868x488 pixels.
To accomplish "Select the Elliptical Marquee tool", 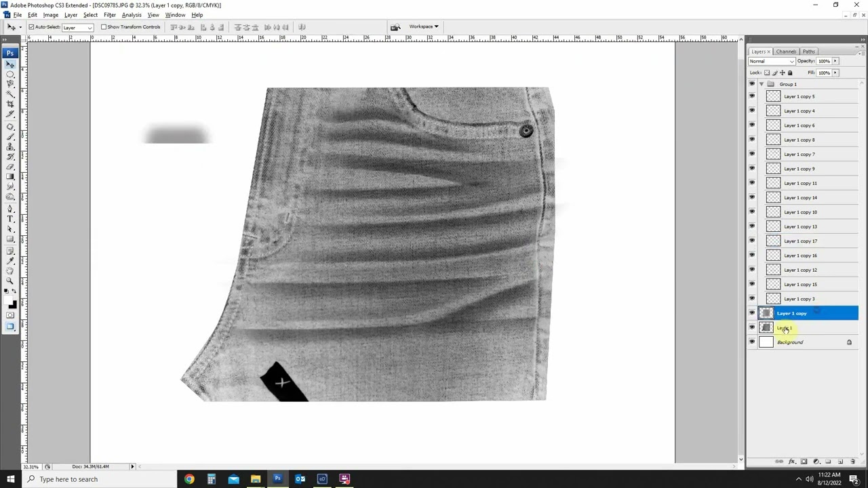I will tap(10, 75).
